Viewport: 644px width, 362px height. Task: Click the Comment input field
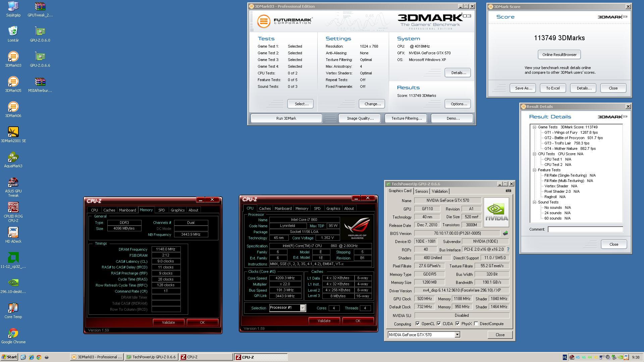click(x=585, y=230)
